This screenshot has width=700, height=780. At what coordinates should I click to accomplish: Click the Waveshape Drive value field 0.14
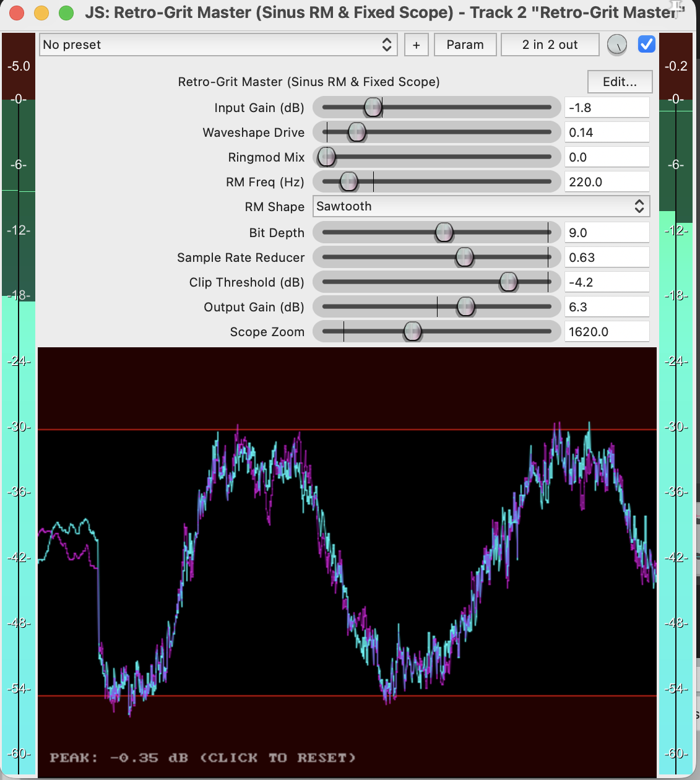[607, 132]
